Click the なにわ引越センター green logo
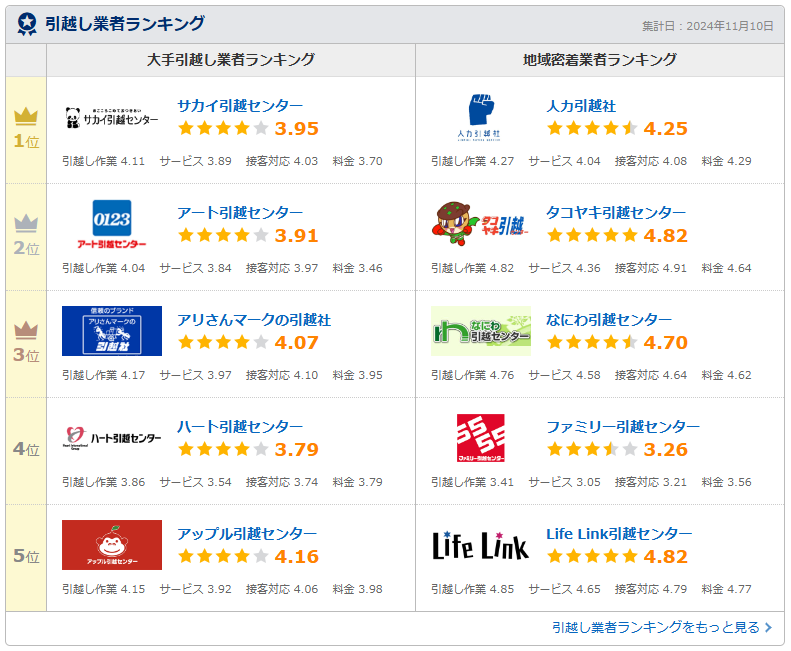This screenshot has height=651, width=791. 481,331
